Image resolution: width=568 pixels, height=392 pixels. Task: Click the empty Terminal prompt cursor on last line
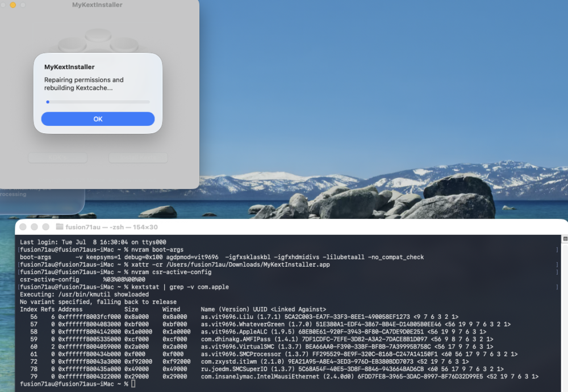[133, 384]
